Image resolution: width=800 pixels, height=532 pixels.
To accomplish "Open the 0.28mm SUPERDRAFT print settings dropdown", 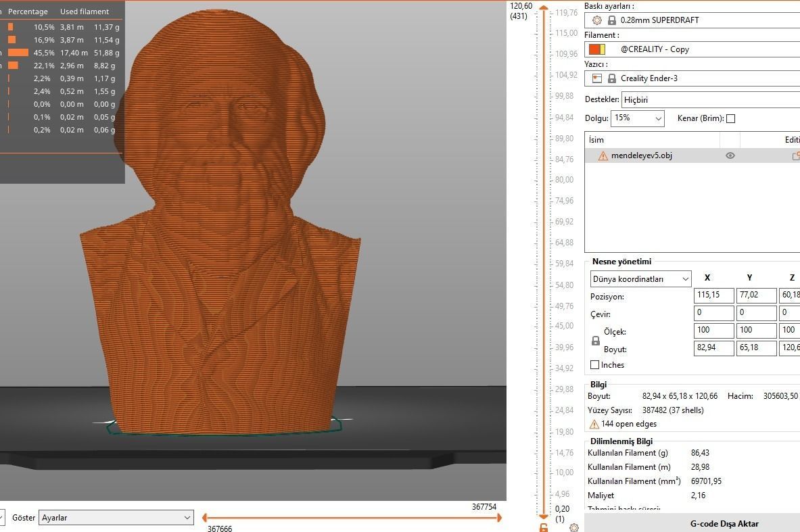I will coord(694,20).
